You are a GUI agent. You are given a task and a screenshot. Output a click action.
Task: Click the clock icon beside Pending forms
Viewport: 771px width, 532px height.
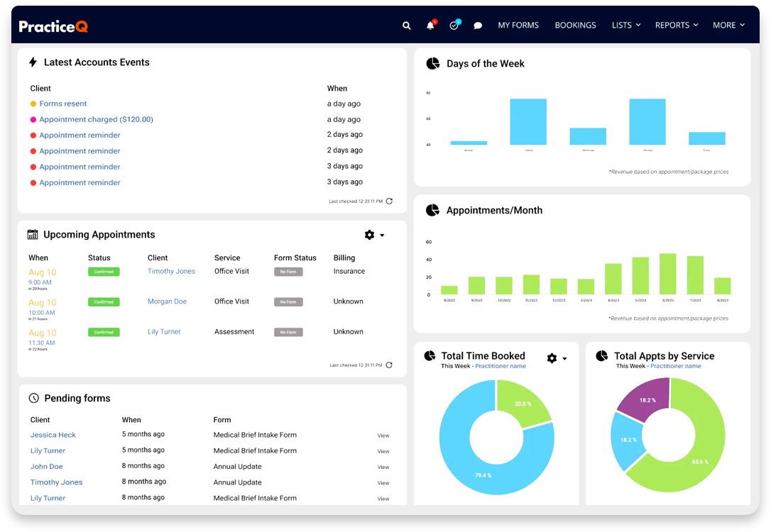click(x=33, y=398)
